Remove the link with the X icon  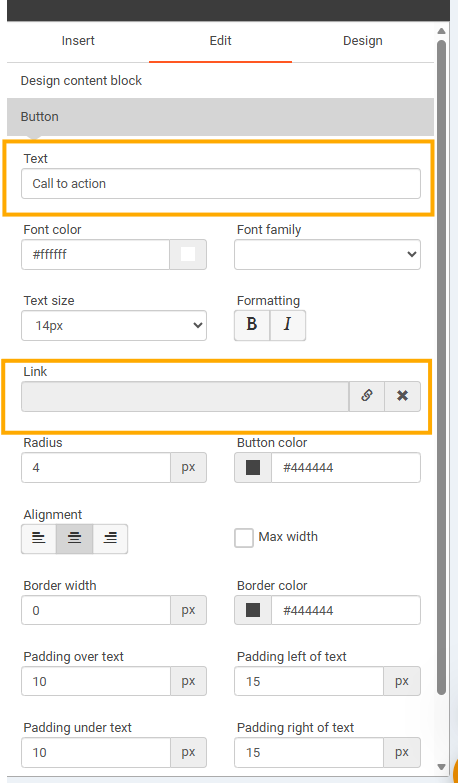coord(403,396)
